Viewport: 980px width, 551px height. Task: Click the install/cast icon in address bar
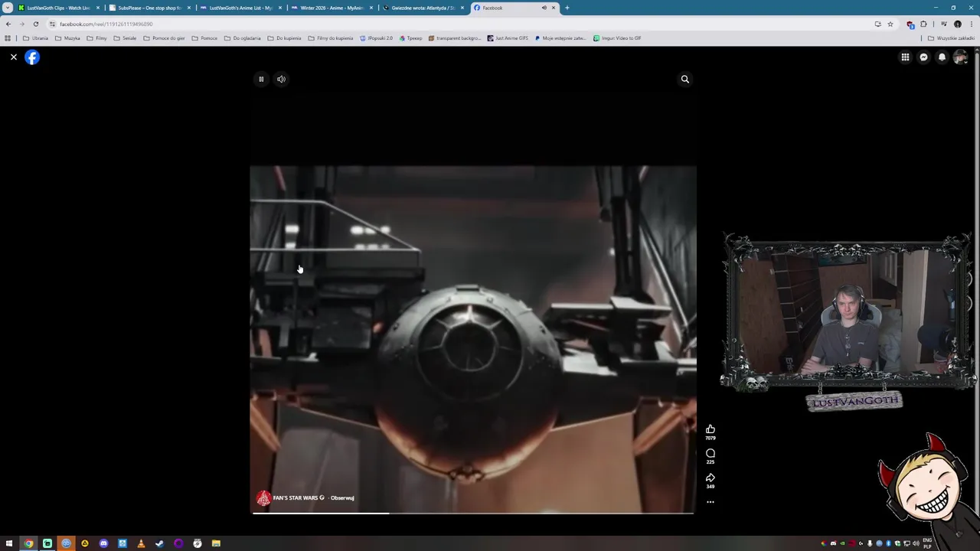(x=877, y=24)
